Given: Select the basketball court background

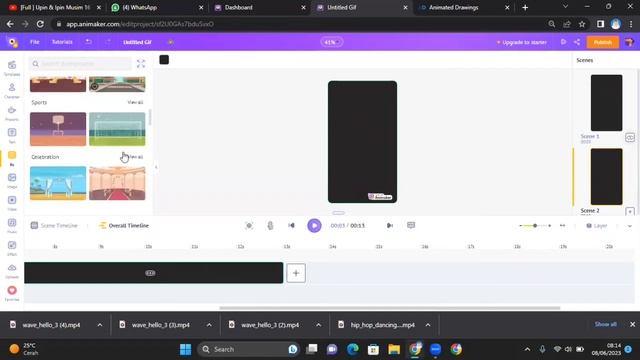Looking at the screenshot, I should (58, 129).
